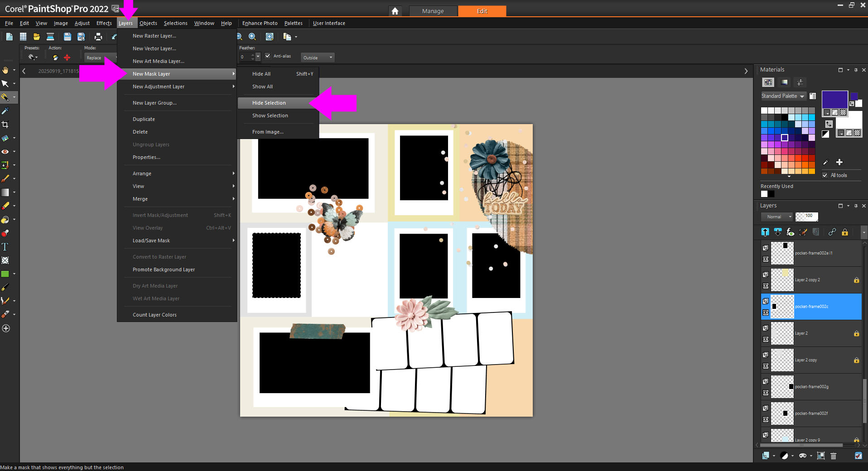Click the Print icon in toolbar
Image resolution: width=868 pixels, height=471 pixels.
coord(98,37)
